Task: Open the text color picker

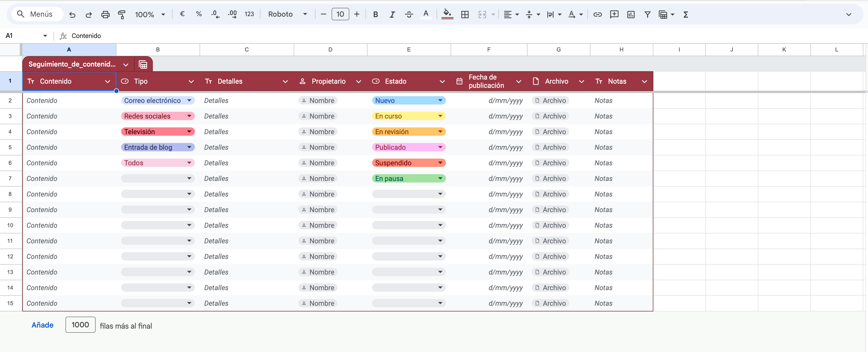Action: (426, 14)
